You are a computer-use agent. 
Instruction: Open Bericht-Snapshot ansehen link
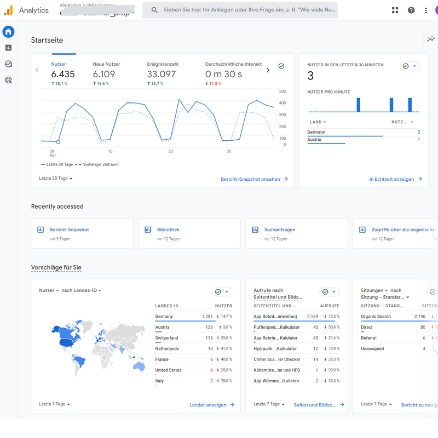tap(250, 179)
